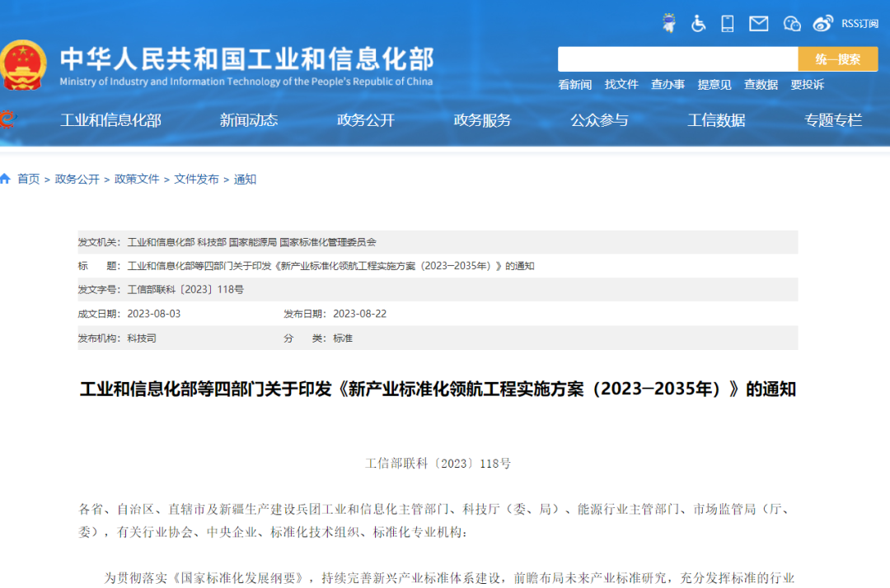Viewport: 890px width, 588px height.
Task: Go to 政务公开 in breadcrumb
Action: [x=77, y=180]
